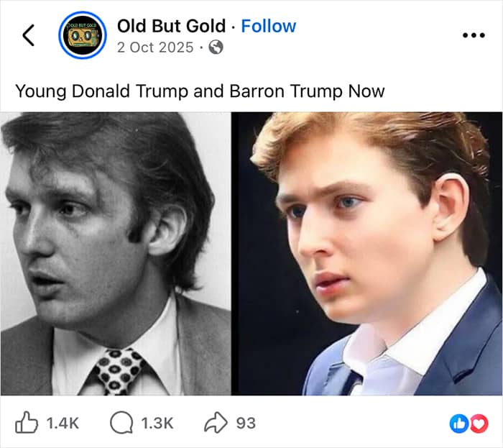503x448 pixels.
Task: Open the Old But Gold profile picture
Action: (x=82, y=35)
